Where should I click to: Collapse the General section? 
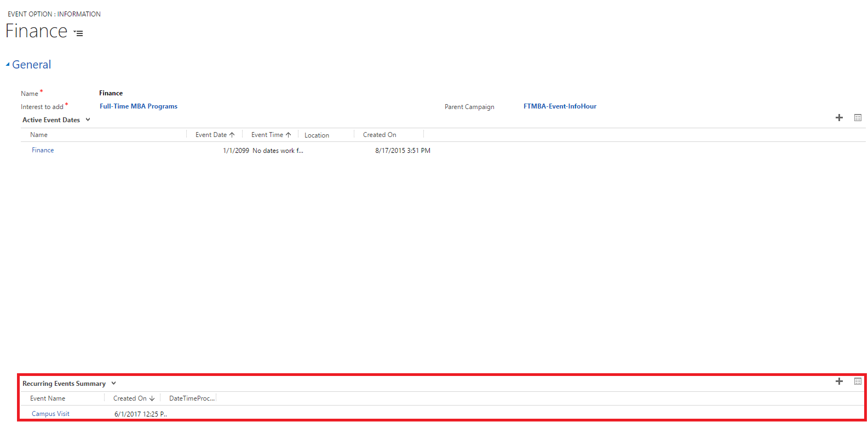pos(8,65)
